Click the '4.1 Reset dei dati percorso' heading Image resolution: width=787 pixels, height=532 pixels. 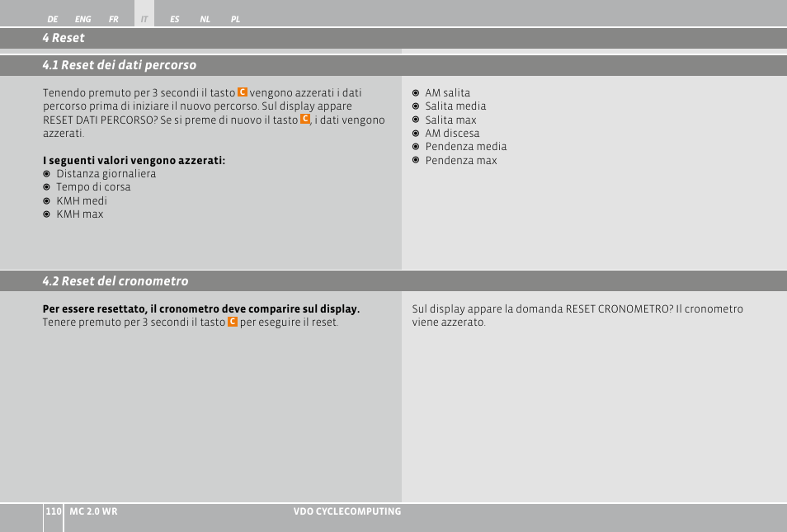click(x=119, y=65)
